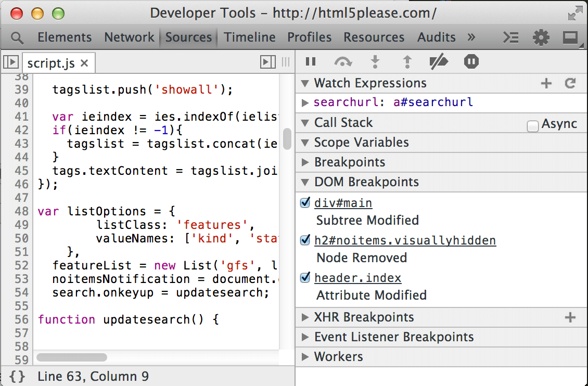This screenshot has height=386, width=588.
Task: Toggle pause on exceptions icon
Action: [471, 62]
